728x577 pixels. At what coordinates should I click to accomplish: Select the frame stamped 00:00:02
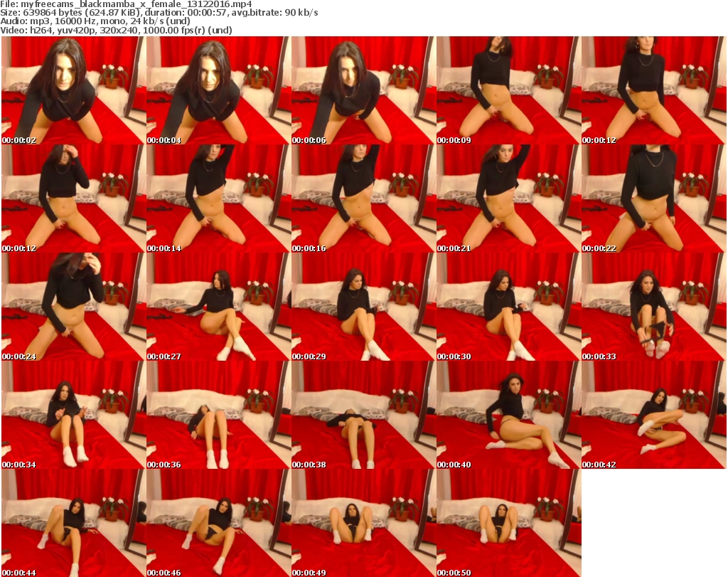click(x=74, y=90)
